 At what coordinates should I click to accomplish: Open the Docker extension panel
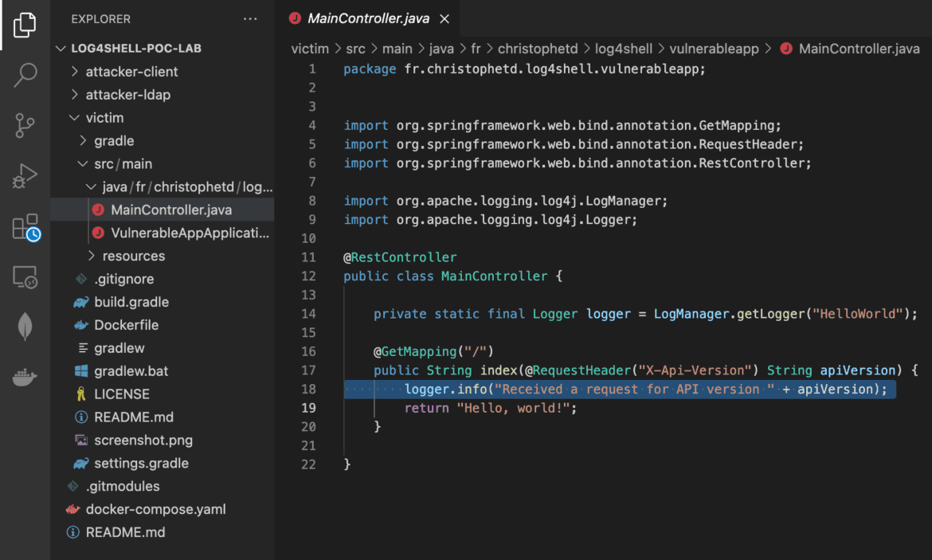tap(24, 378)
